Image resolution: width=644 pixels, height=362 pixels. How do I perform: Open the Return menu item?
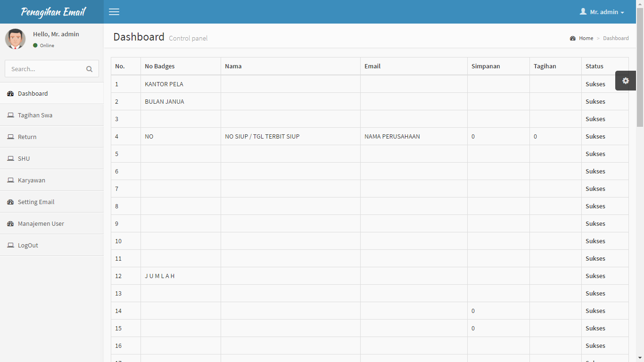(27, 137)
